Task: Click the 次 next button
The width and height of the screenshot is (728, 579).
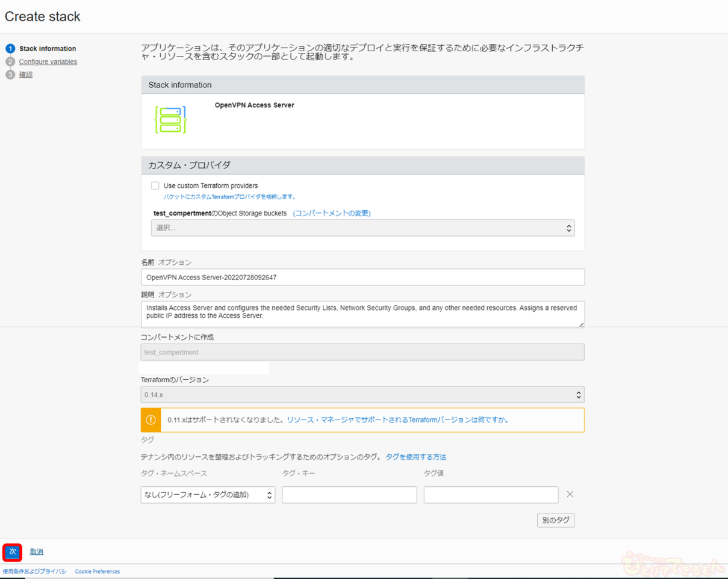Action: (13, 552)
